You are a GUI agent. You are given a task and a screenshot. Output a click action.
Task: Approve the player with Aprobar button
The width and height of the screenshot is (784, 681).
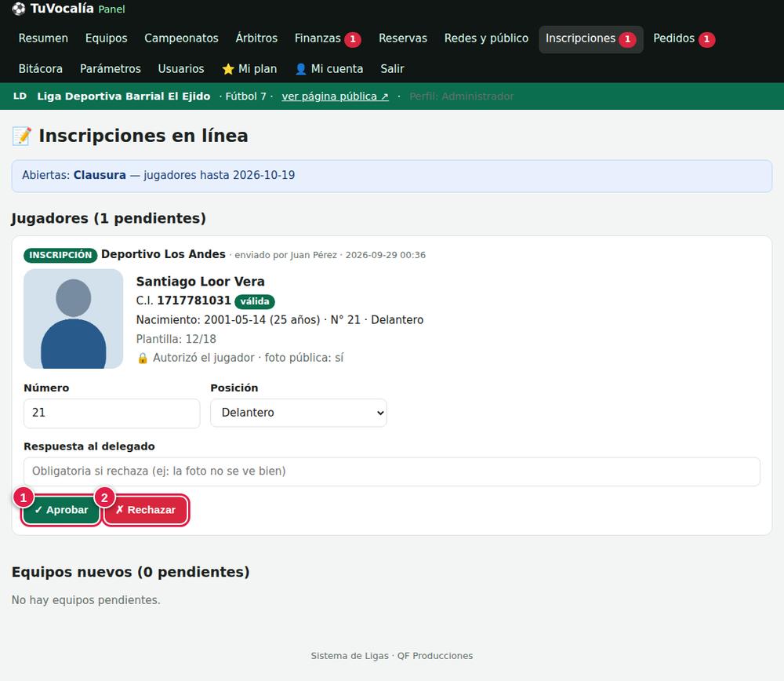pyautogui.click(x=61, y=510)
